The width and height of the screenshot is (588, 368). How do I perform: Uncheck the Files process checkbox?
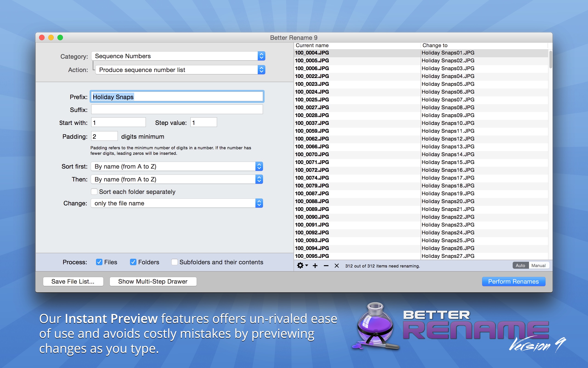coord(99,262)
